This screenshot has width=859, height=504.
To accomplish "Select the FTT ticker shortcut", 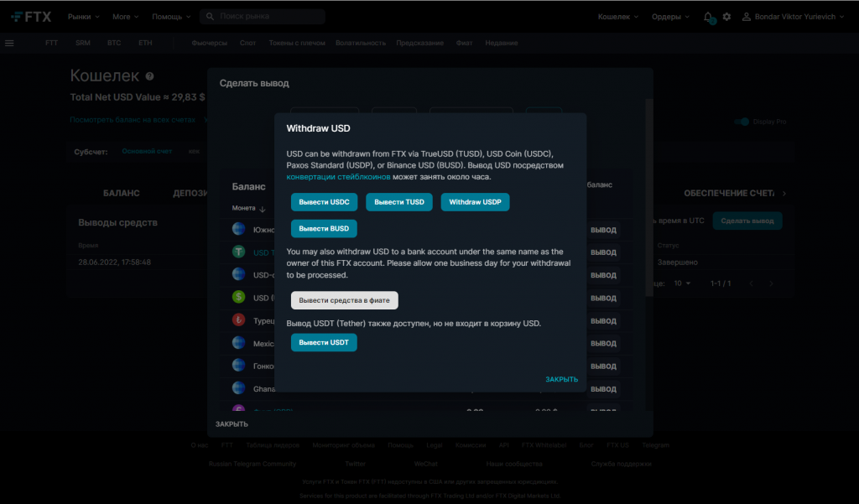I will (51, 43).
